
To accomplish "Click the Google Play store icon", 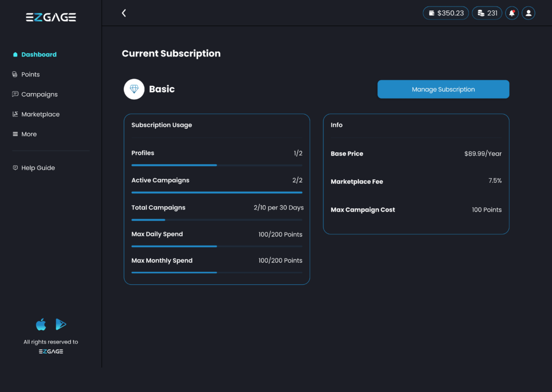I will (x=61, y=324).
